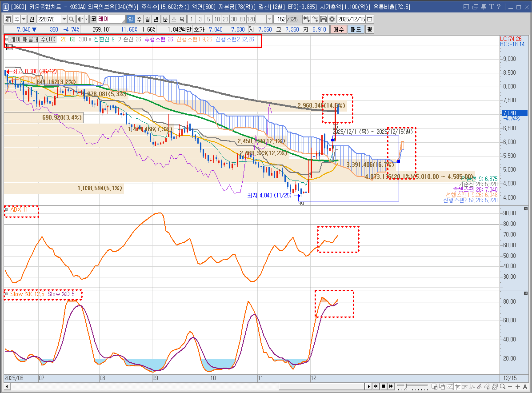Expand the custom interval dropdown after 120

click(x=269, y=20)
